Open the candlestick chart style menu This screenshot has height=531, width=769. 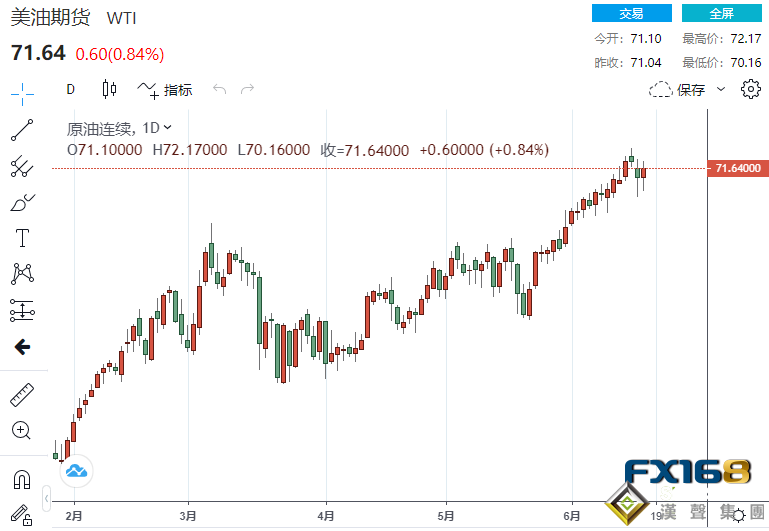(110, 89)
